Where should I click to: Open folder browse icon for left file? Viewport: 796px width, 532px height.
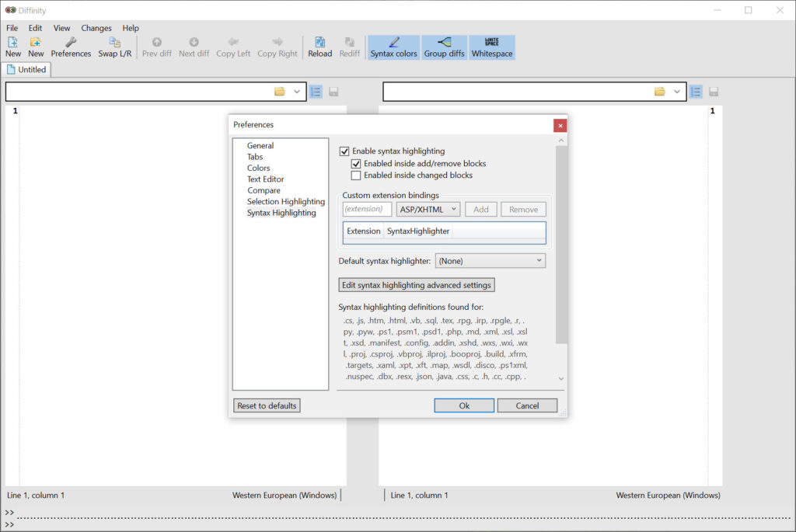(280, 92)
